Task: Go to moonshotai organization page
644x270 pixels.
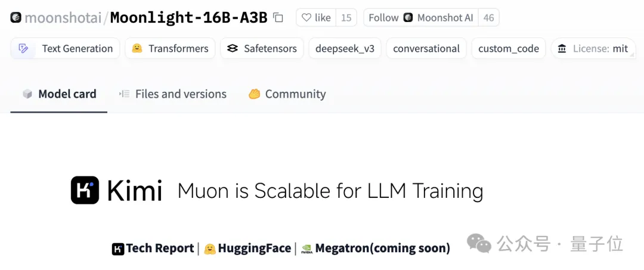Action: point(63,18)
